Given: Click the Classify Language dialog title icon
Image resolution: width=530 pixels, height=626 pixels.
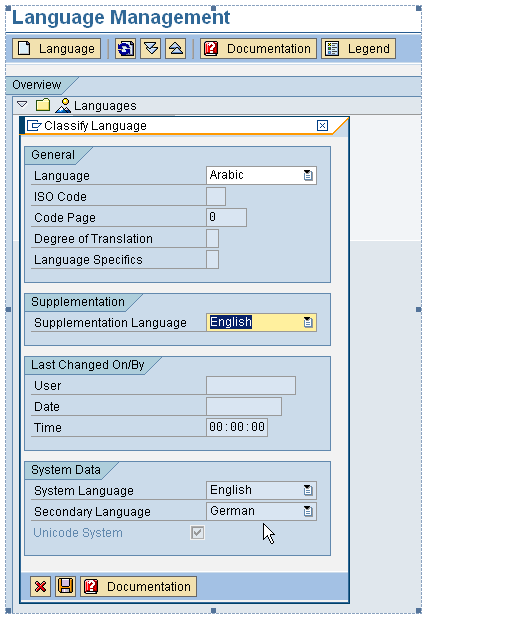Looking at the screenshot, I should tap(34, 126).
